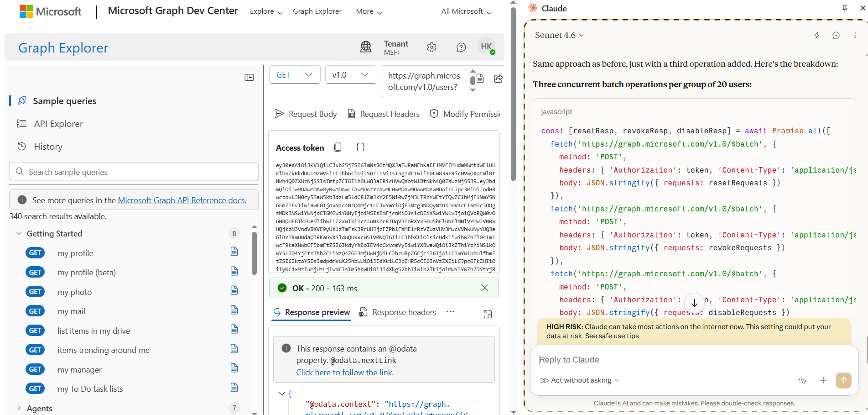Click the Microsoft logo
The height and width of the screenshot is (415, 868).
(x=50, y=11)
